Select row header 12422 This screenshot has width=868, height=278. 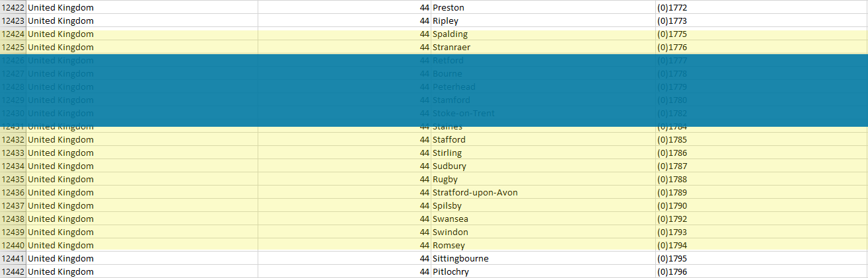13,7
